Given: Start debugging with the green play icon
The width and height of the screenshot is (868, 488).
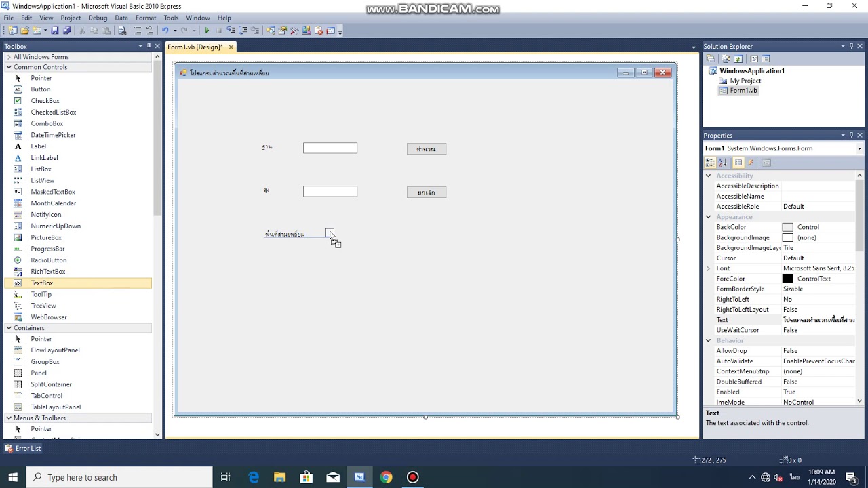Looking at the screenshot, I should pyautogui.click(x=207, y=30).
